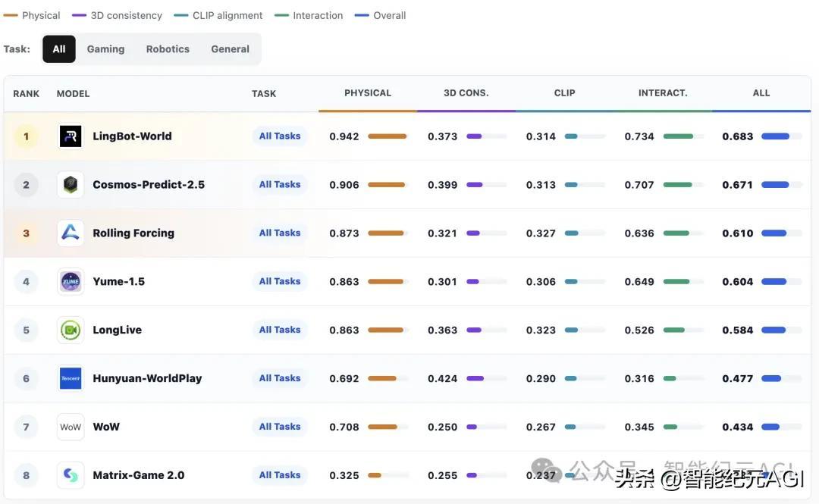The width and height of the screenshot is (819, 504).
Task: Click the Cosmos-Predict-2.5 model logo
Action: point(71,185)
